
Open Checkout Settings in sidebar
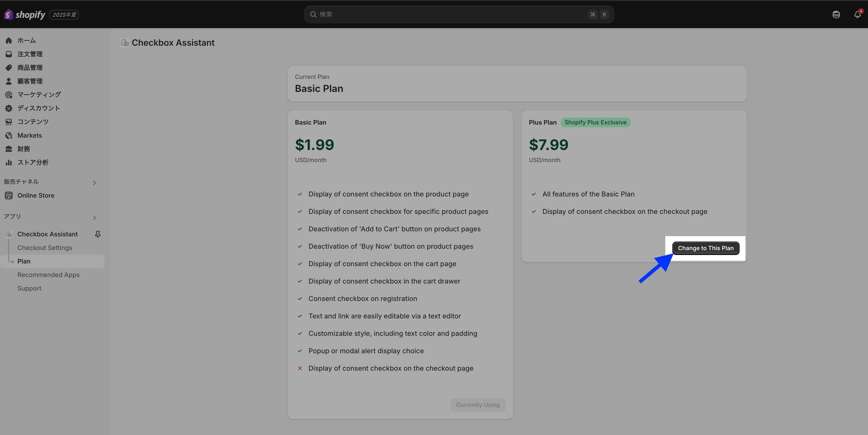pyautogui.click(x=45, y=247)
